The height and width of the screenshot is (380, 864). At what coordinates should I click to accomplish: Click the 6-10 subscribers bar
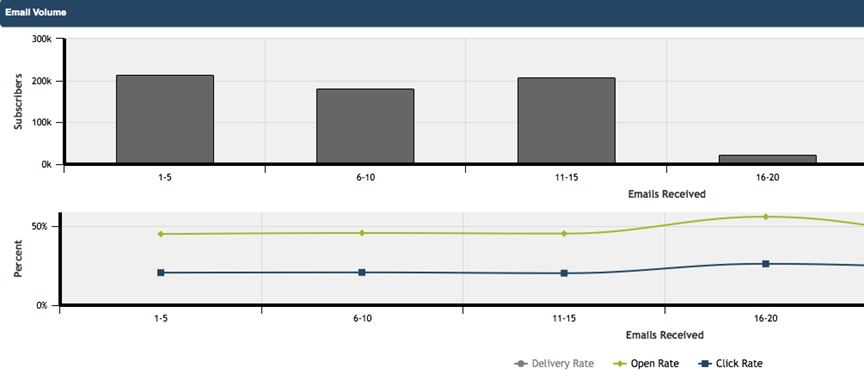[365, 126]
